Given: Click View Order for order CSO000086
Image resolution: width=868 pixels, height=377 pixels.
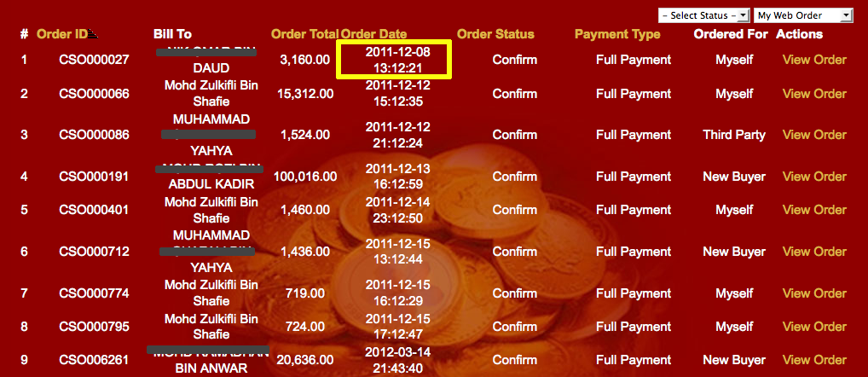Looking at the screenshot, I should 814,135.
